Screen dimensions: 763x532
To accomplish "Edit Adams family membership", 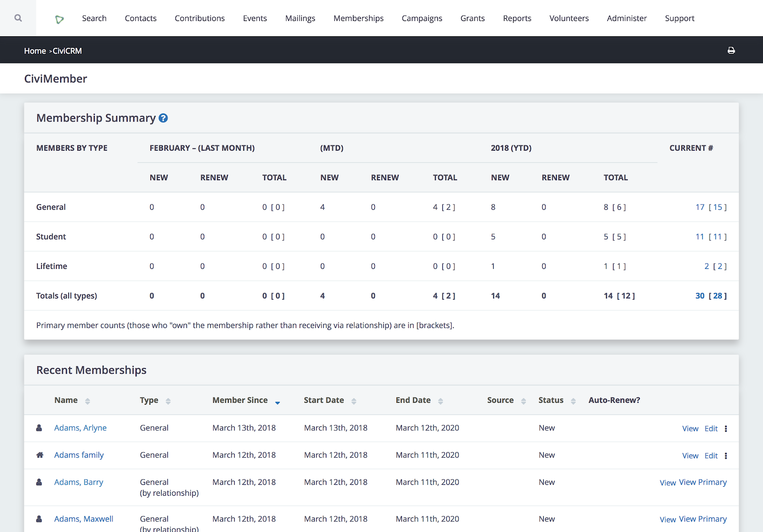I will tap(711, 456).
